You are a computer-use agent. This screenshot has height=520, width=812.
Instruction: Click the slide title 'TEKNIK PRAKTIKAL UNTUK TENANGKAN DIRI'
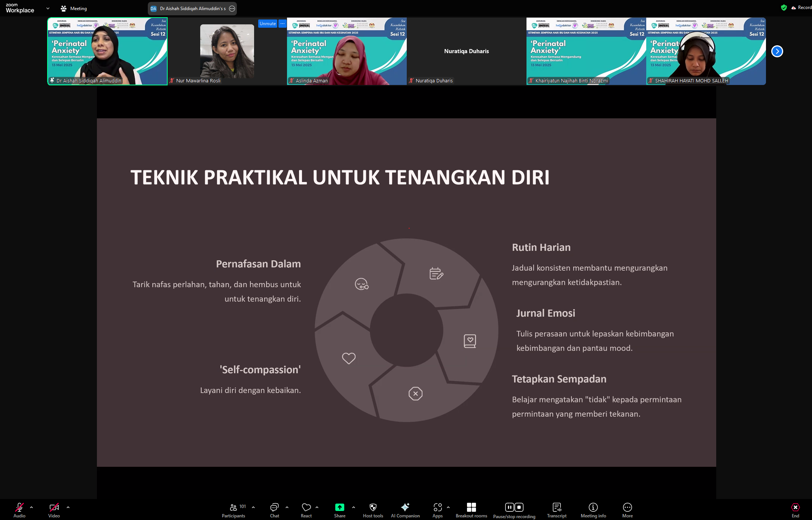(340, 177)
